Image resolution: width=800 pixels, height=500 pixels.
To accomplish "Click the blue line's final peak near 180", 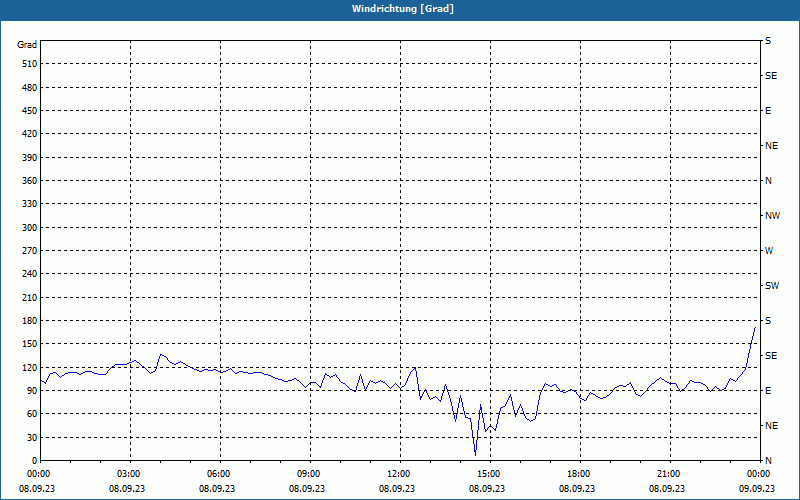I will (x=755, y=328).
